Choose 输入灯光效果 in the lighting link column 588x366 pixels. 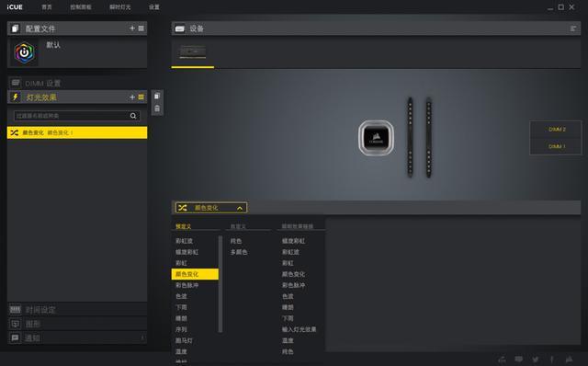coord(299,329)
